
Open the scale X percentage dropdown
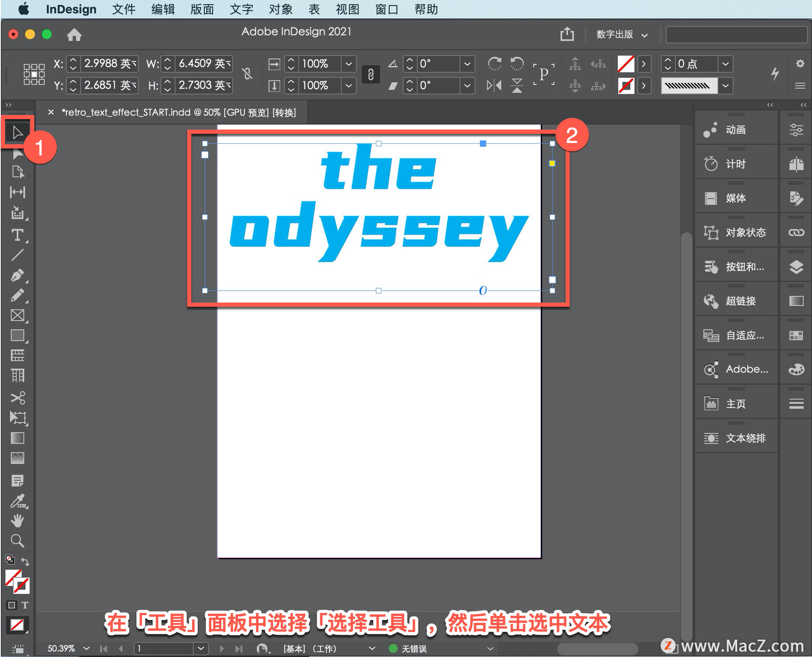tap(348, 64)
